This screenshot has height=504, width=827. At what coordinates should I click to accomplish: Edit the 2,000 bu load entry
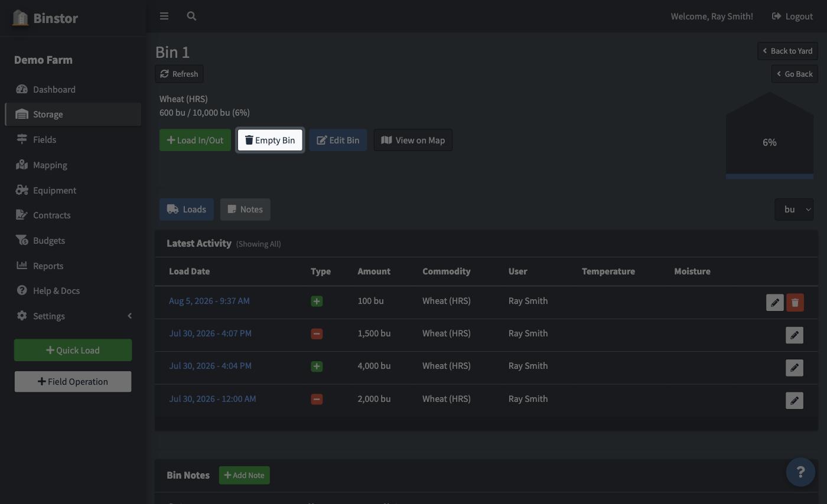point(795,401)
